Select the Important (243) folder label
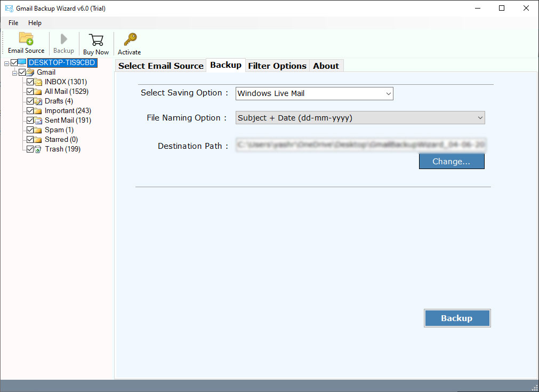The image size is (539, 392). (68, 111)
